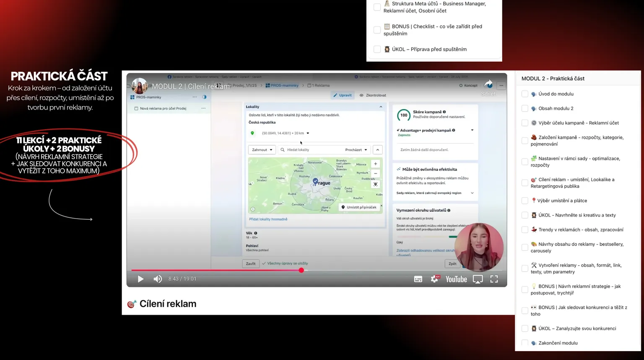
Task: Click the red video progress scrubber
Action: 301,270
